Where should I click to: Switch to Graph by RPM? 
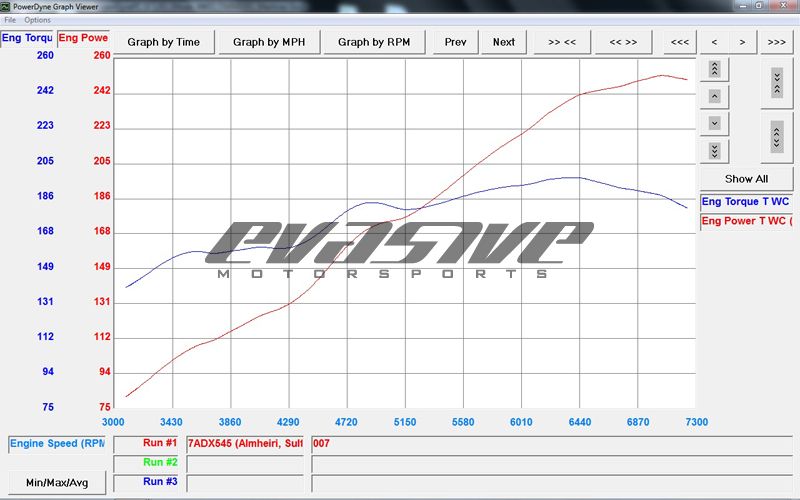pos(374,42)
